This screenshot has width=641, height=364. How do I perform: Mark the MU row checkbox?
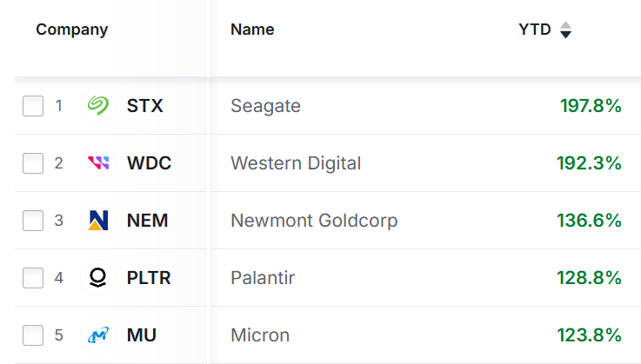pos(33,335)
